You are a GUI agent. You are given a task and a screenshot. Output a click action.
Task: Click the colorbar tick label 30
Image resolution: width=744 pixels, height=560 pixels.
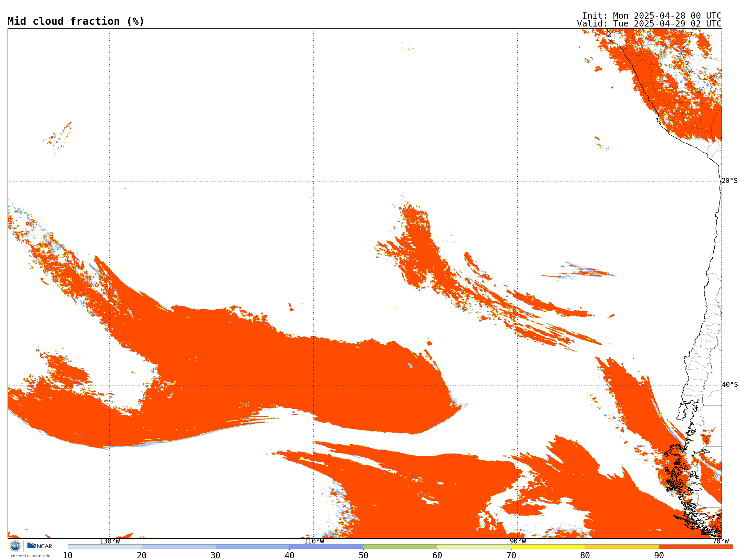coord(216,556)
